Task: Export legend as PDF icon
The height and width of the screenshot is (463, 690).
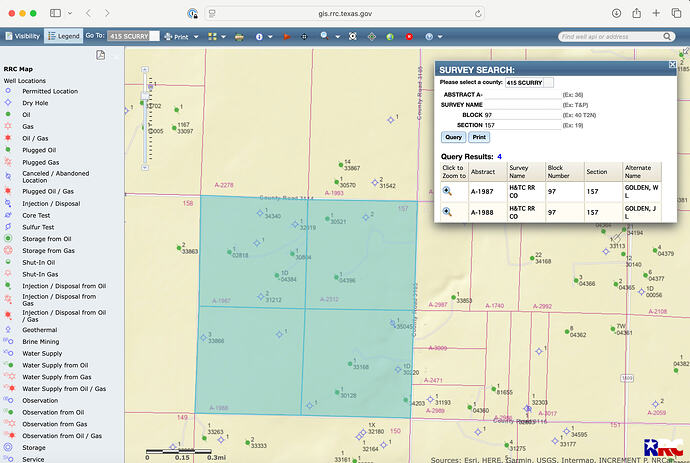Action: pyautogui.click(x=102, y=54)
